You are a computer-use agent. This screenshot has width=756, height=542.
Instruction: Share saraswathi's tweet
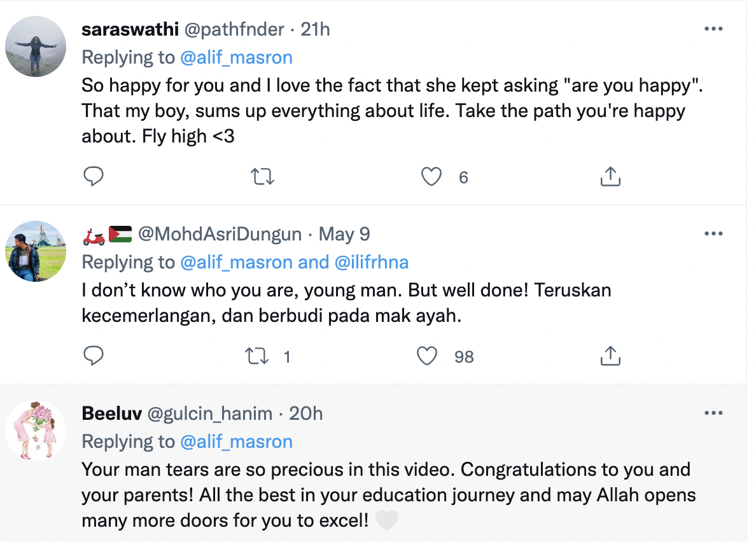[x=610, y=177]
